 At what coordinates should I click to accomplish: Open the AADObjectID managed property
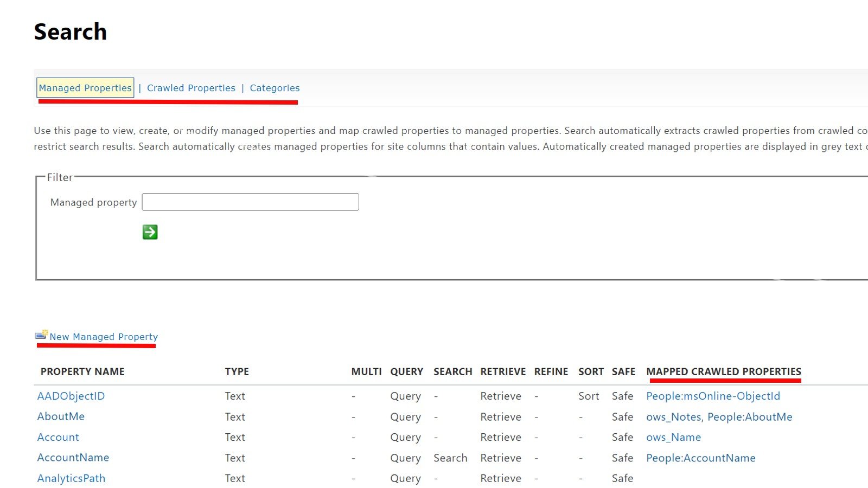(71, 396)
